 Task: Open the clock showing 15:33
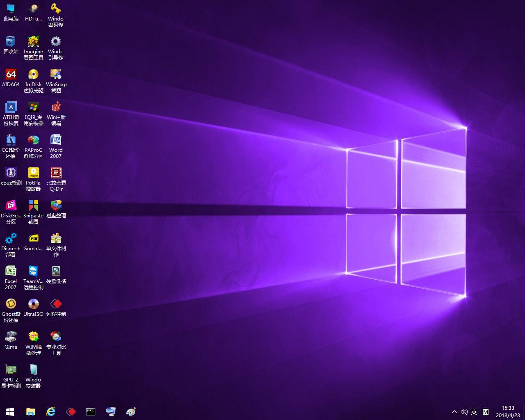click(x=508, y=412)
